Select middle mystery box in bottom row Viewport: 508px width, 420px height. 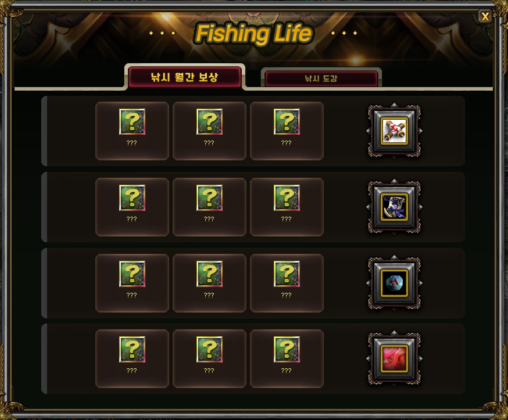tap(209, 349)
